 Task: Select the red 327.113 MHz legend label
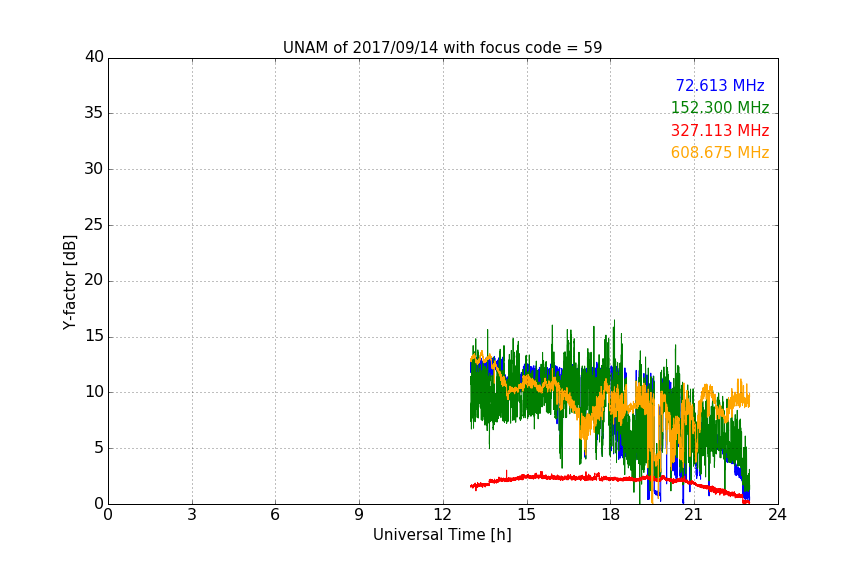click(x=720, y=131)
